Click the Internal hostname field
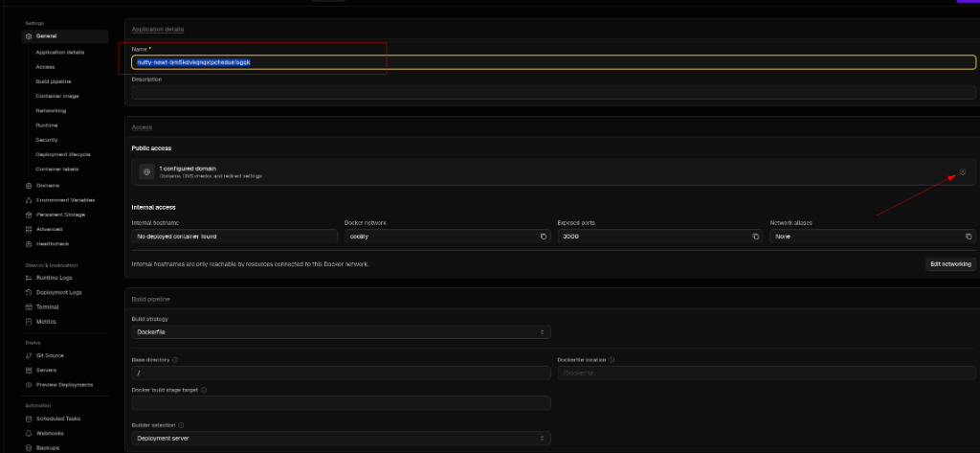 pos(234,237)
